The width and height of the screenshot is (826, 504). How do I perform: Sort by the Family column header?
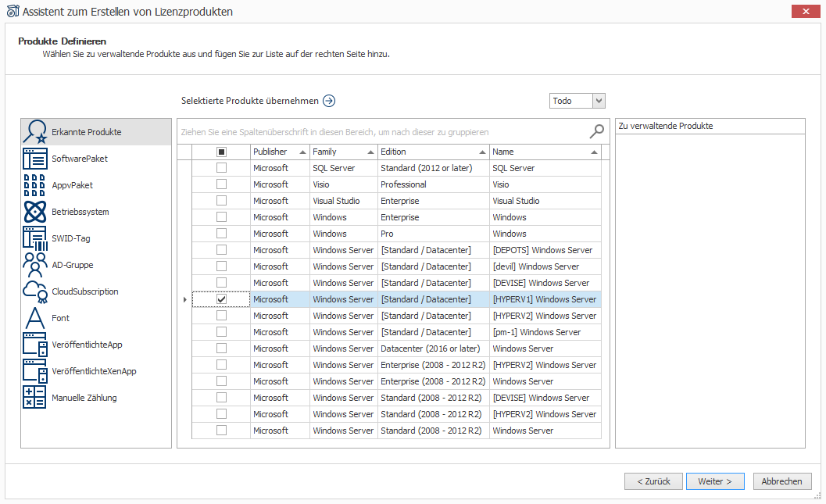tap(344, 152)
